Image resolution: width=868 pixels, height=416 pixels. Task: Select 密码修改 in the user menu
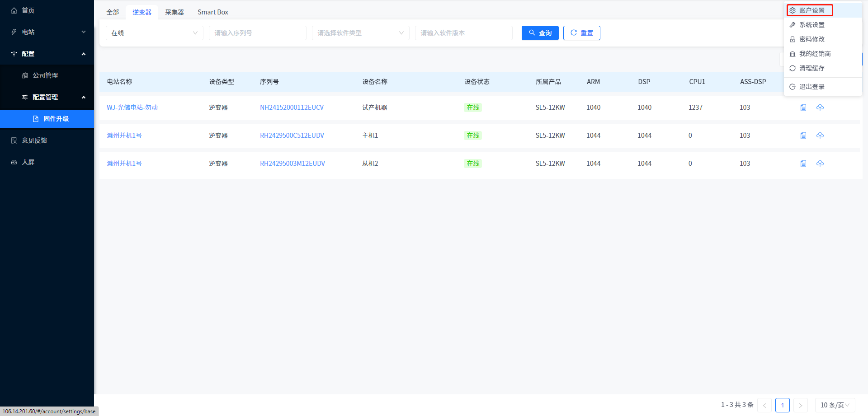811,39
